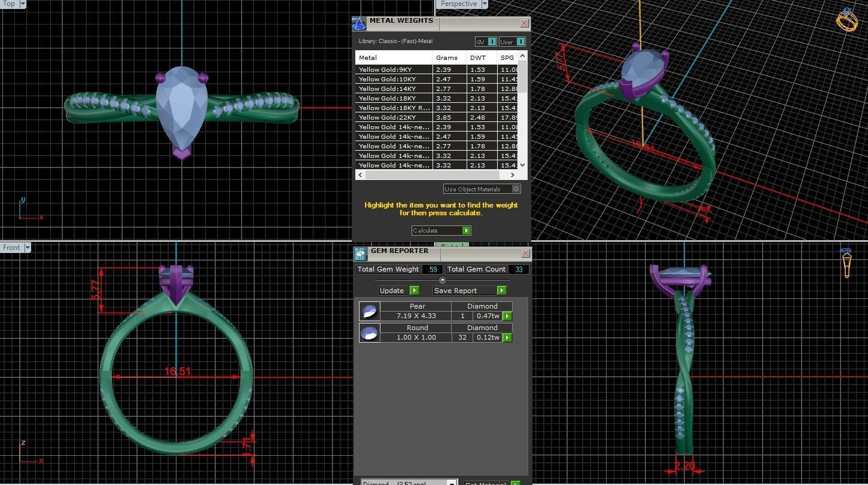
Task: Click green arrow next to Save Report
Action: click(x=501, y=291)
